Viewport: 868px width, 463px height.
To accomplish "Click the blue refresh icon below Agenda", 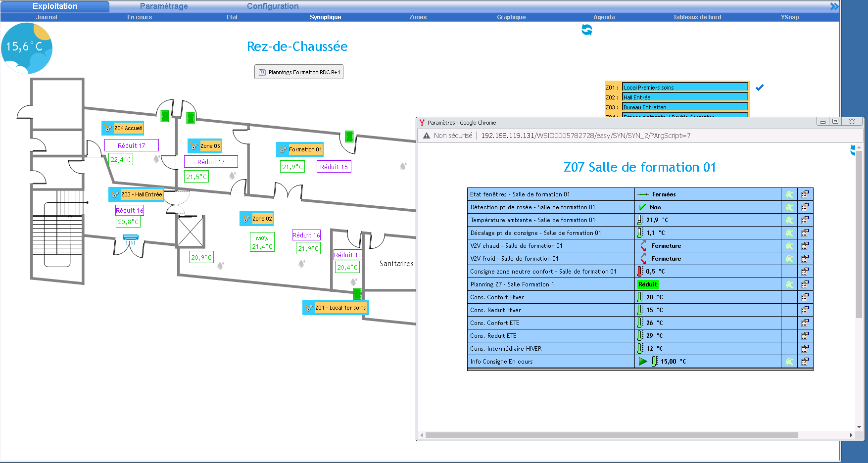I will click(x=587, y=30).
